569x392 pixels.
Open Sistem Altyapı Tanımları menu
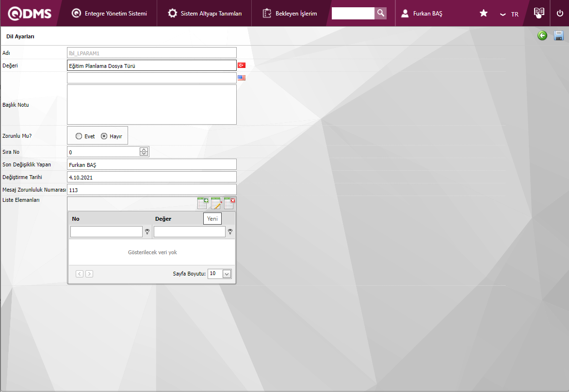pos(205,14)
